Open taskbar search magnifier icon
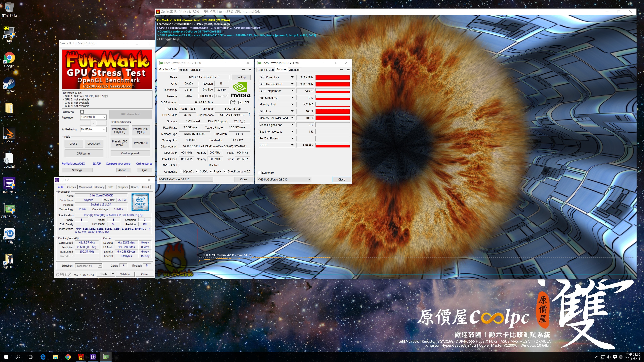The width and height of the screenshot is (644, 362). click(x=18, y=357)
